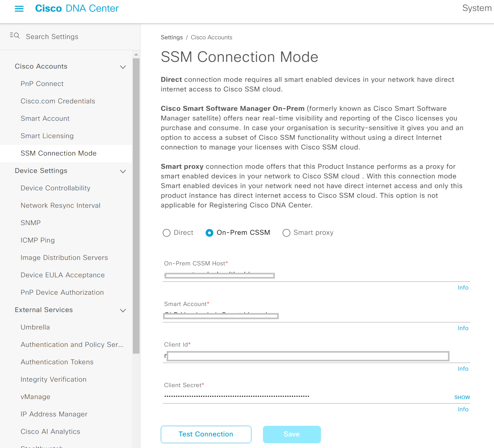Open the hamburger navigation menu
The height and width of the screenshot is (448, 494).
click(19, 9)
